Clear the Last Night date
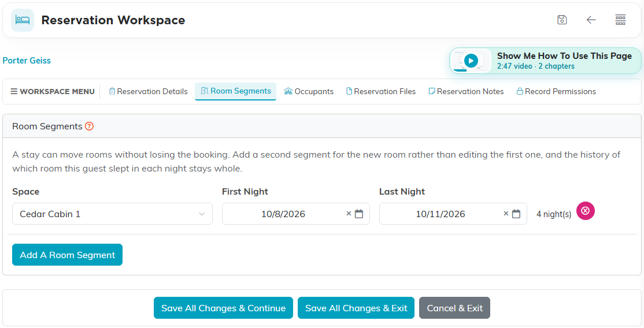644x328 pixels. [506, 214]
